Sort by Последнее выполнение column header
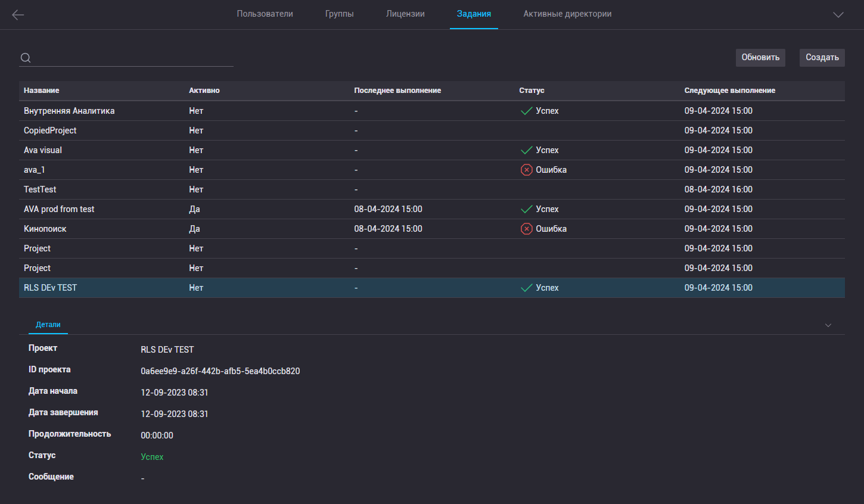This screenshot has height=504, width=864. (x=397, y=91)
